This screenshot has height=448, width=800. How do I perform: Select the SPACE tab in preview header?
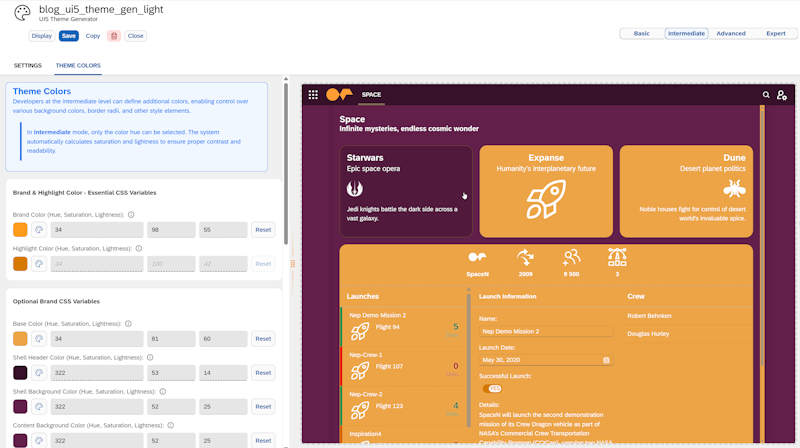click(x=371, y=95)
